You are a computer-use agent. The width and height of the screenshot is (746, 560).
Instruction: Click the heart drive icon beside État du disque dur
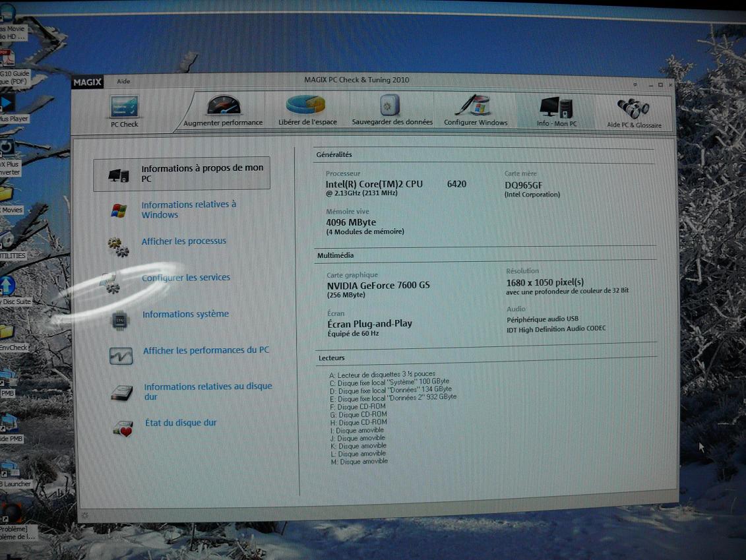coord(123,428)
